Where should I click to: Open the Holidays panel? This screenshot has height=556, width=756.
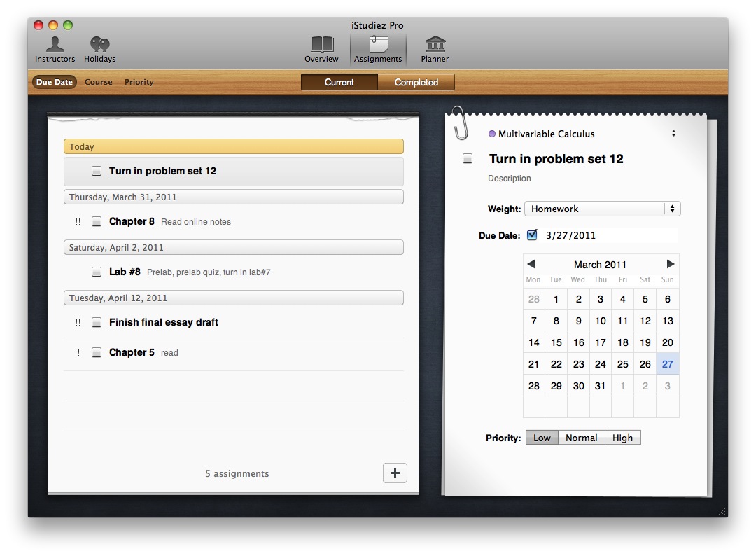click(99, 48)
